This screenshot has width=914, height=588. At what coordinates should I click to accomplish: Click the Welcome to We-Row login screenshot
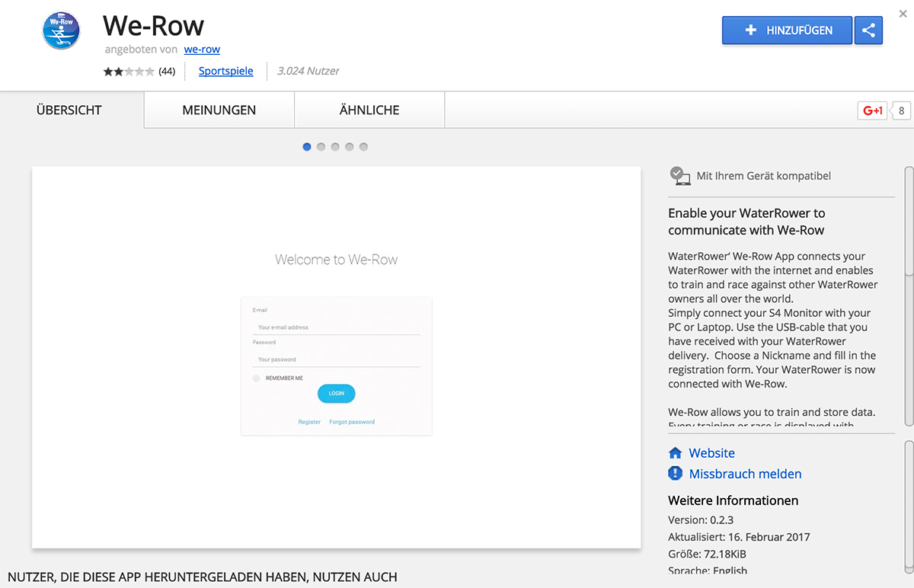point(337,357)
